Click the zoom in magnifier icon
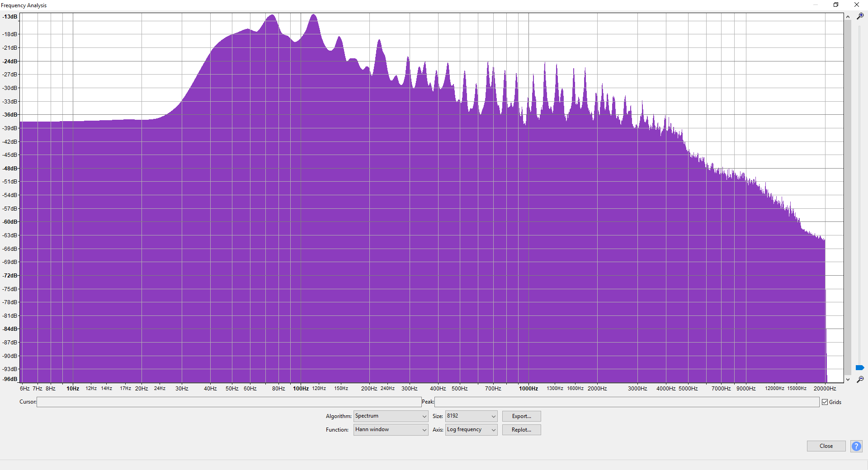This screenshot has height=470, width=868. [x=860, y=16]
